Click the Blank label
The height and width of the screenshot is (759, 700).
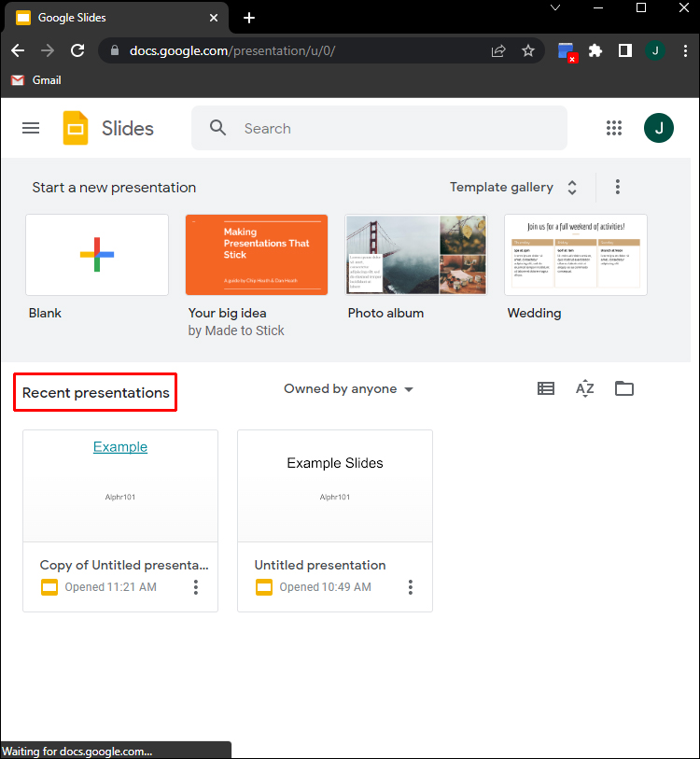(x=45, y=313)
